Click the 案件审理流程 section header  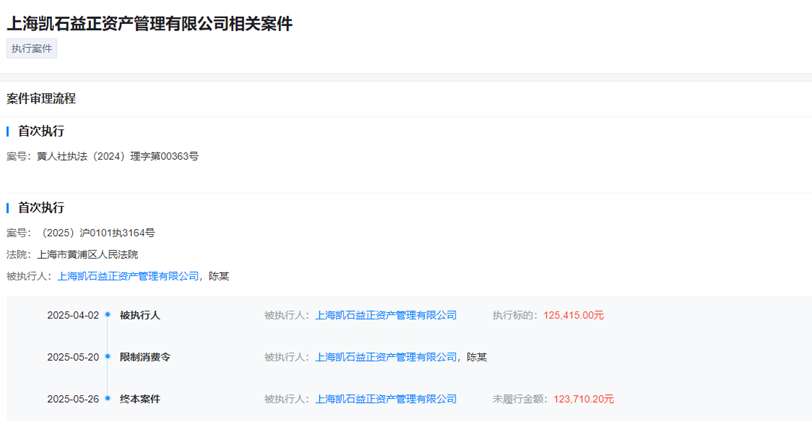point(41,99)
